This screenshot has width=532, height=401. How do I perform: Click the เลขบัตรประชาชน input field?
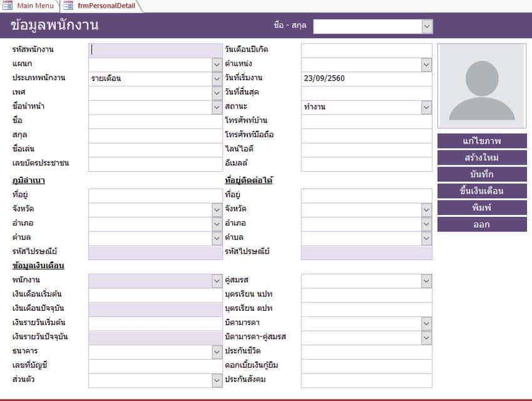point(155,164)
